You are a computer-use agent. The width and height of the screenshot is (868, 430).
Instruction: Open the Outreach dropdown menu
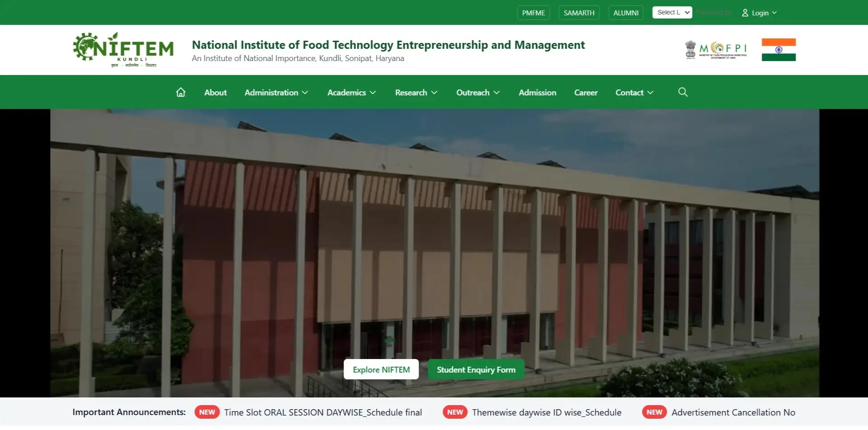(x=478, y=93)
